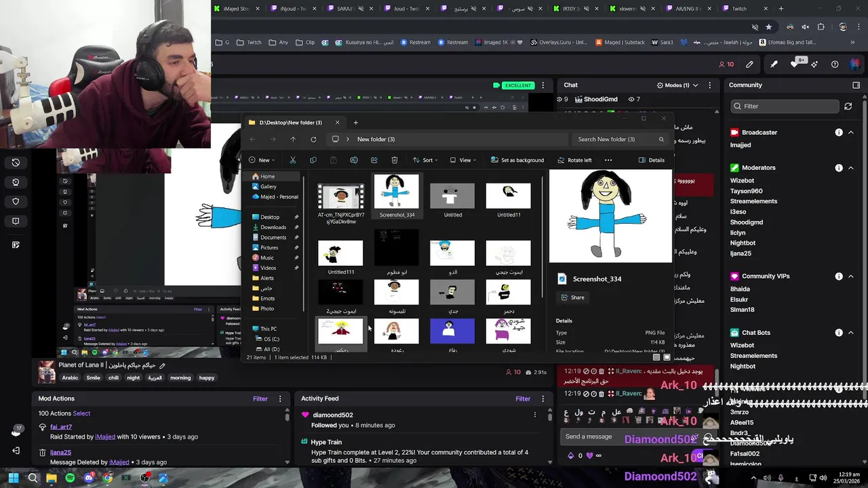Click the search magnifier in Explorer search box
Image resolution: width=868 pixels, height=488 pixels.
(x=661, y=139)
